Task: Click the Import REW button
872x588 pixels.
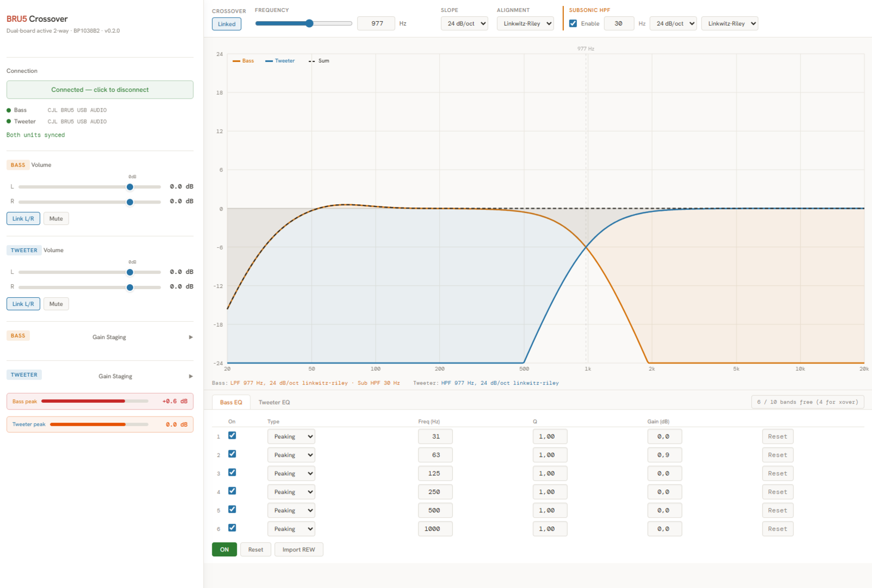Action: (298, 550)
